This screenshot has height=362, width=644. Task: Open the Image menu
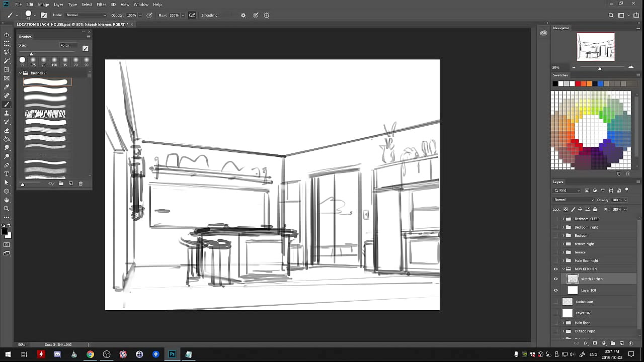tap(44, 5)
